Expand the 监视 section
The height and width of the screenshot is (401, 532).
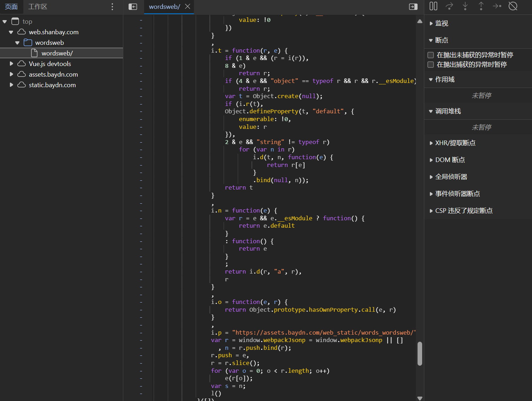click(442, 23)
